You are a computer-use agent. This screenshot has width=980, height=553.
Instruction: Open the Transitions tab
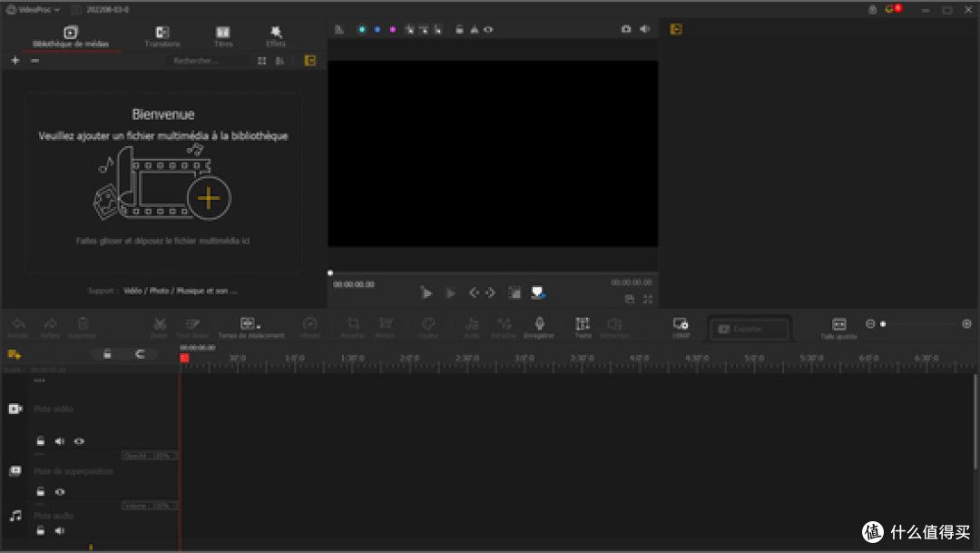(162, 36)
